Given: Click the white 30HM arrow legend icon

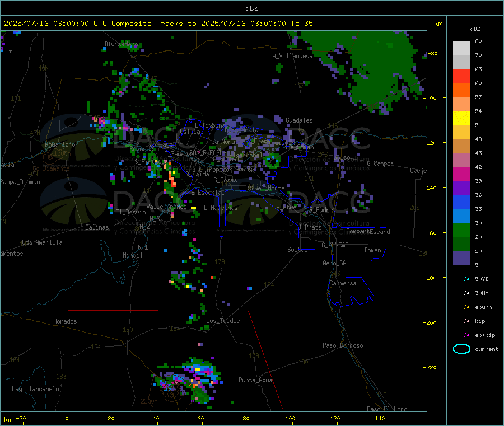Looking at the screenshot, I should (461, 293).
